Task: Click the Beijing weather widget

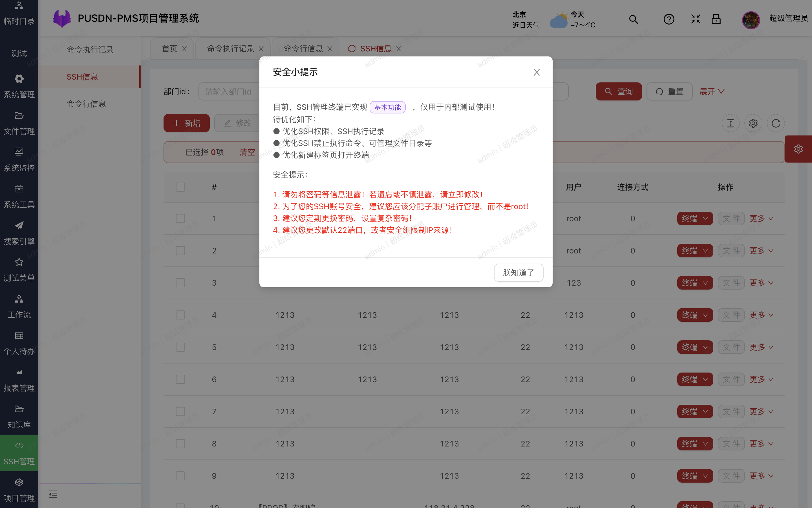Action: [554, 20]
